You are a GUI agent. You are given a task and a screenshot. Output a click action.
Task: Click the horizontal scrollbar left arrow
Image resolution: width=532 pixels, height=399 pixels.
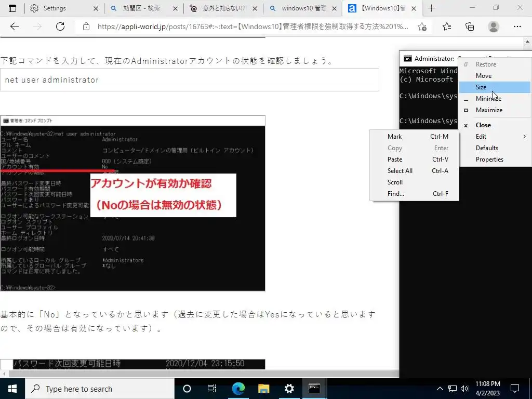pos(4,374)
